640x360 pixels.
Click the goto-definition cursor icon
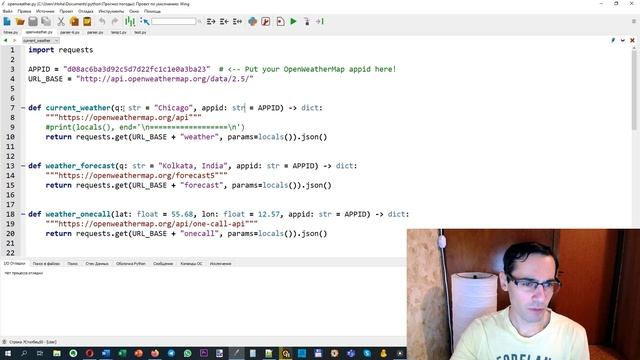tap(144, 21)
